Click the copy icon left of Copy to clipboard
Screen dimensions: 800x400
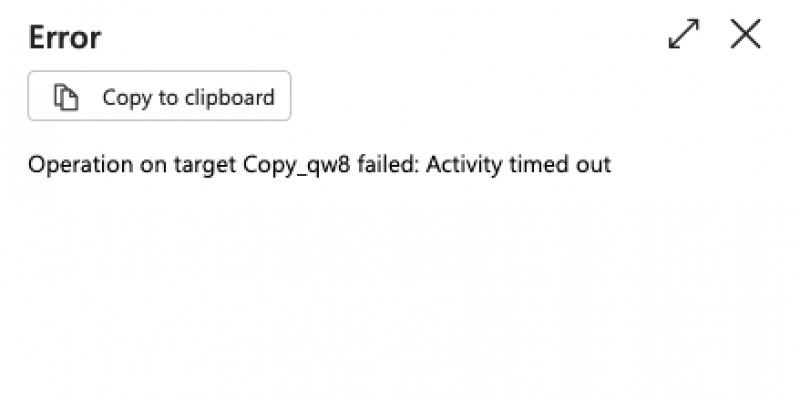66,97
